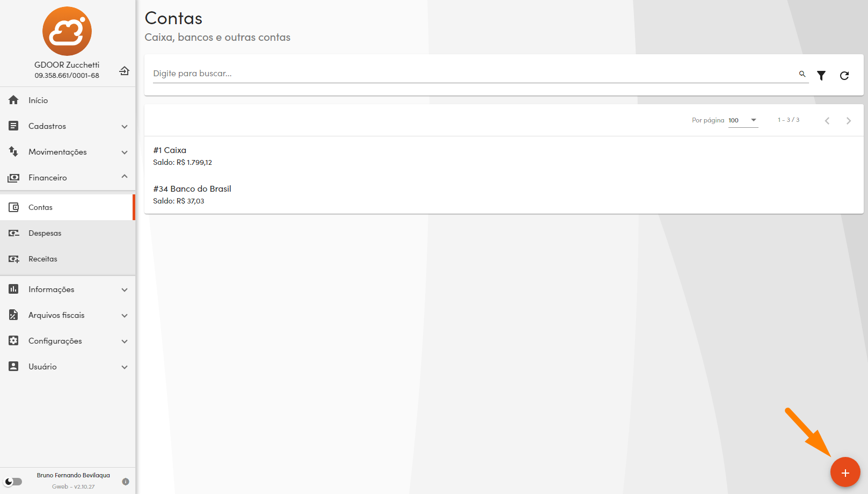Viewport: 868px width, 494px height.
Task: Open the Início menu item
Action: tap(68, 100)
